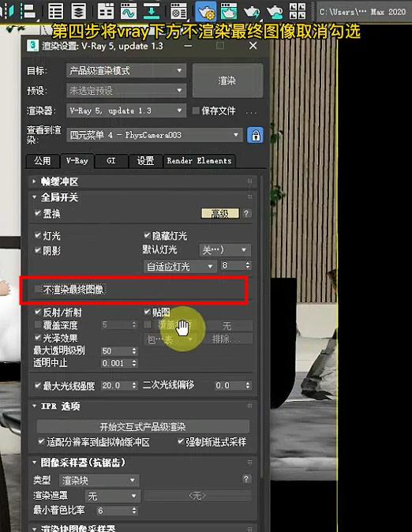Switch to the Render Elements tab
Screen dimensions: 412x532
coord(199,161)
